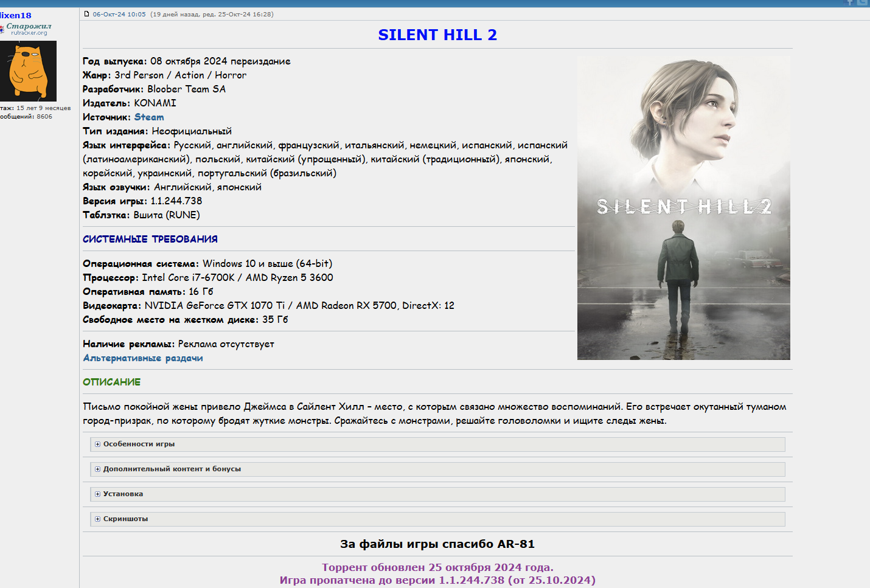Open the Silent Hill 2 cover image
Viewport: 870px width, 588px height.
click(684, 208)
